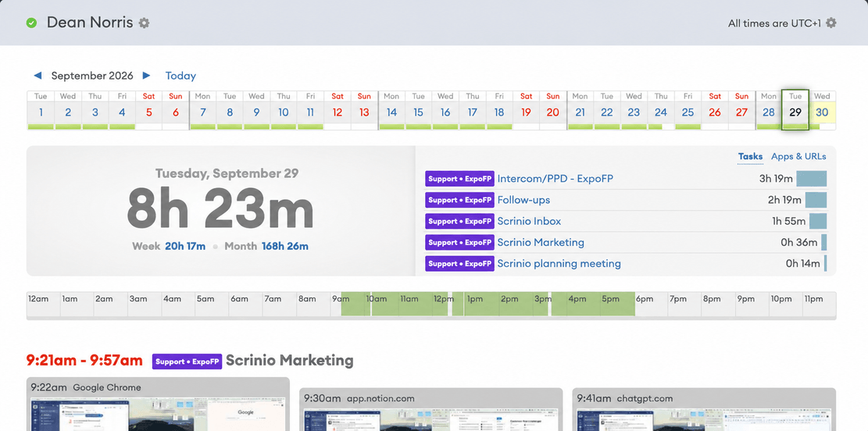The height and width of the screenshot is (431, 868).
Task: Click the 6am slot in timeline
Action: coord(246,304)
